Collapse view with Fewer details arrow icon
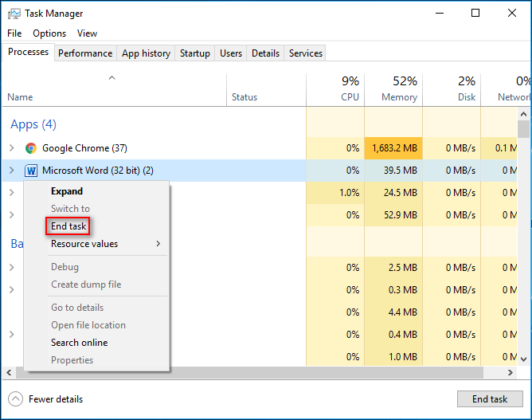Viewport: 532px width, 420px height. (16, 399)
